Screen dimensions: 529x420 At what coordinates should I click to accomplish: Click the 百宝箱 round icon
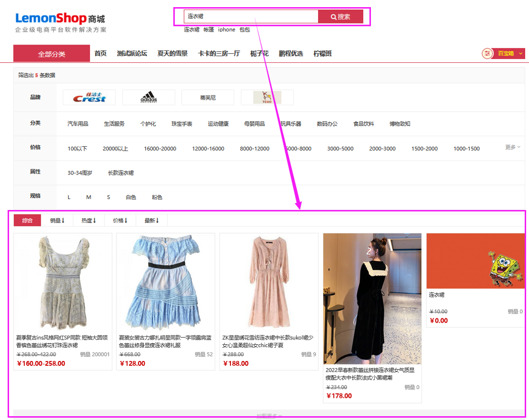click(x=487, y=54)
